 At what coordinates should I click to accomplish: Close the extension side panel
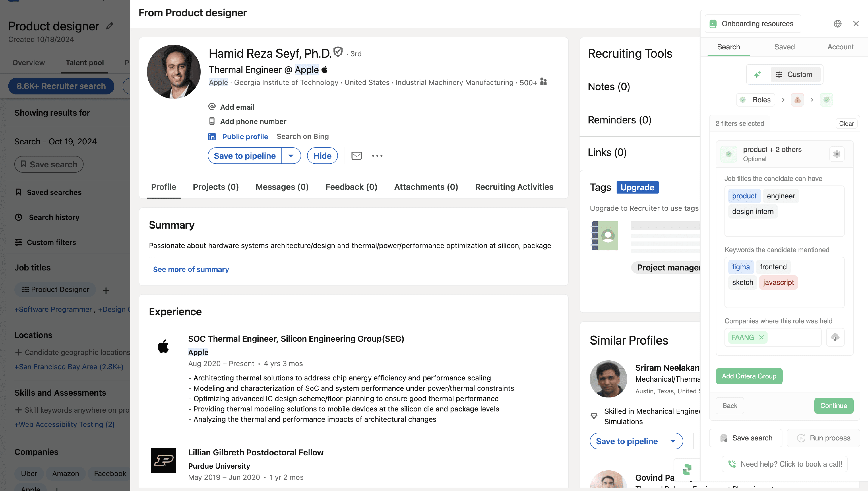[x=856, y=24]
